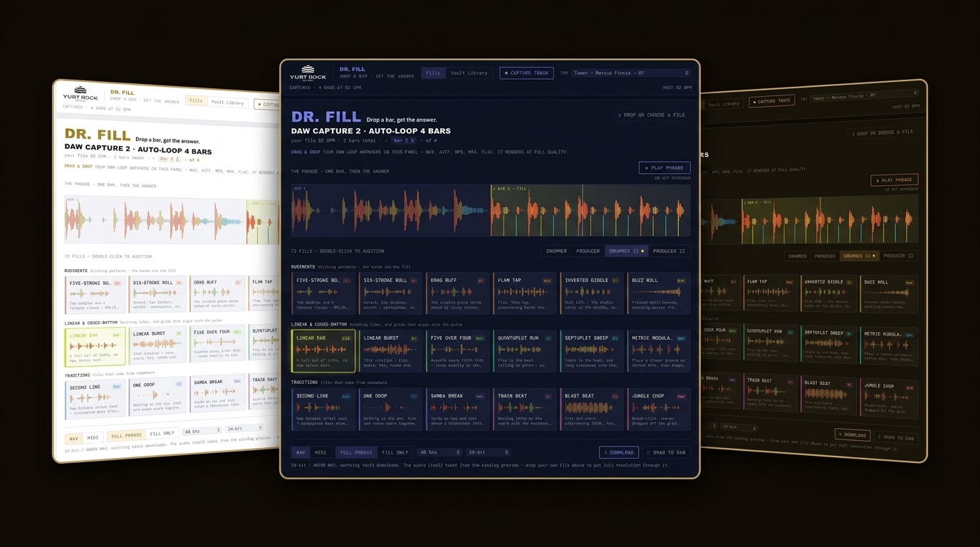Click the Download button in center window
The width and height of the screenshot is (980, 547).
[x=619, y=452]
